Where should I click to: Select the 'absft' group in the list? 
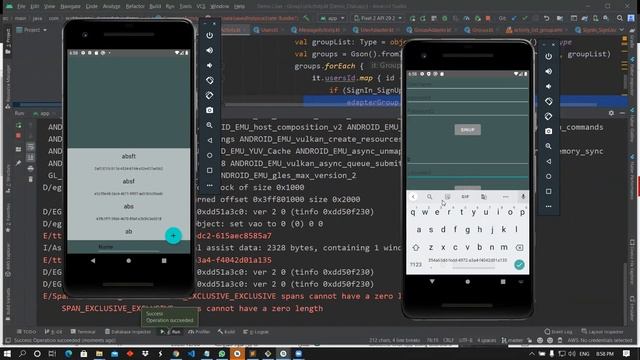(129, 156)
